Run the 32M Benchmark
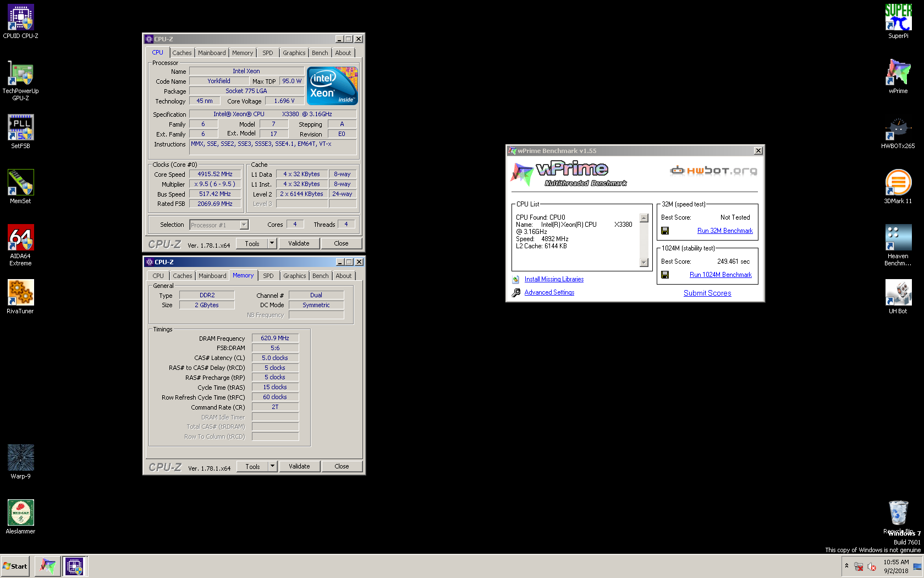This screenshot has width=924, height=578. pyautogui.click(x=725, y=231)
